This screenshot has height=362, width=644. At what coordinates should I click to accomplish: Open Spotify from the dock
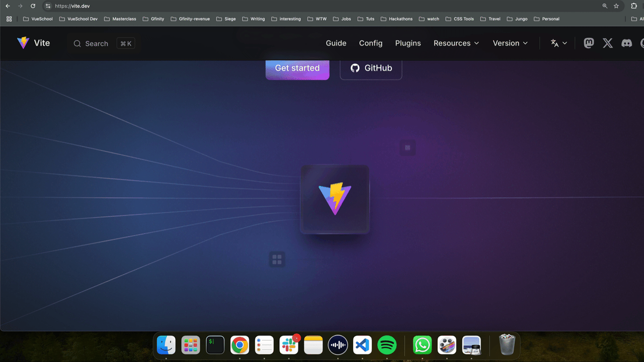(387, 345)
